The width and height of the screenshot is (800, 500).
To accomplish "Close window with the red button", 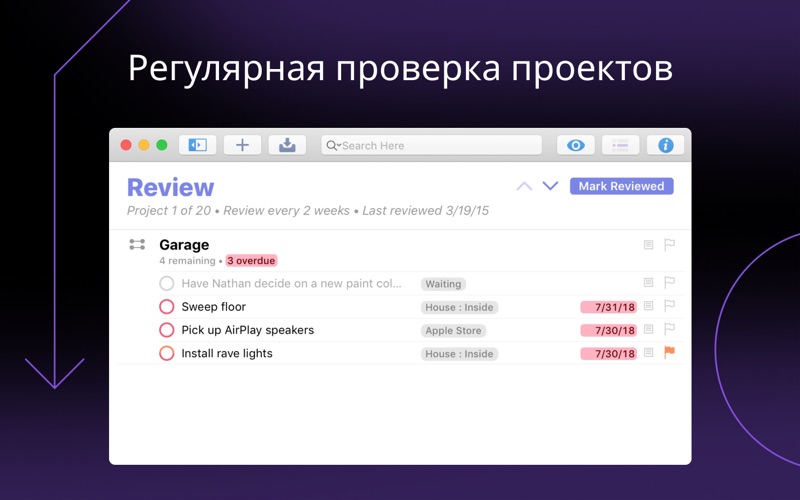I will coord(126,145).
